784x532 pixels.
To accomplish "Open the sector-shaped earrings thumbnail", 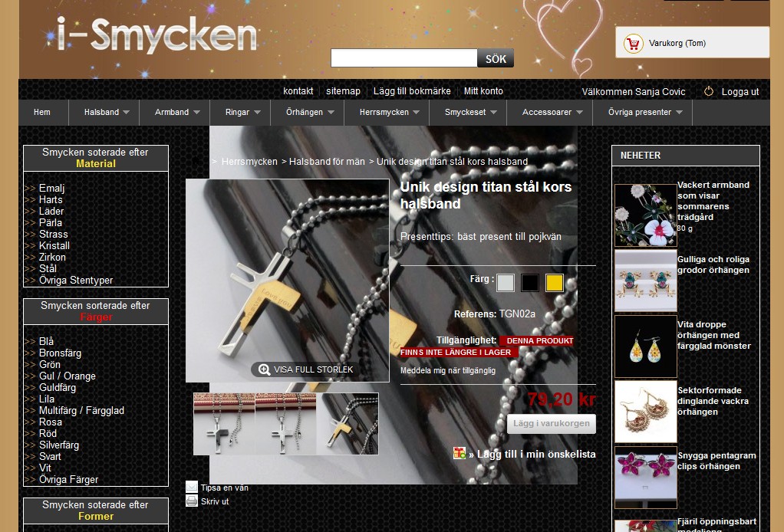I will pyautogui.click(x=645, y=412).
